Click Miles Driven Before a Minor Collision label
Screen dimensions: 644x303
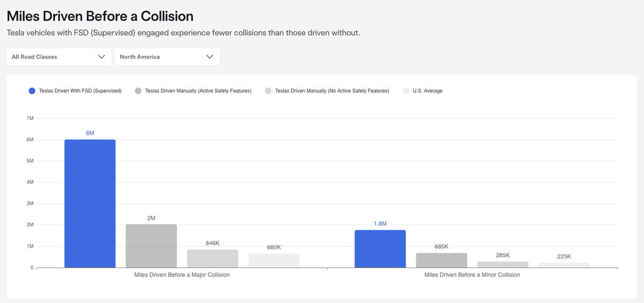(472, 275)
